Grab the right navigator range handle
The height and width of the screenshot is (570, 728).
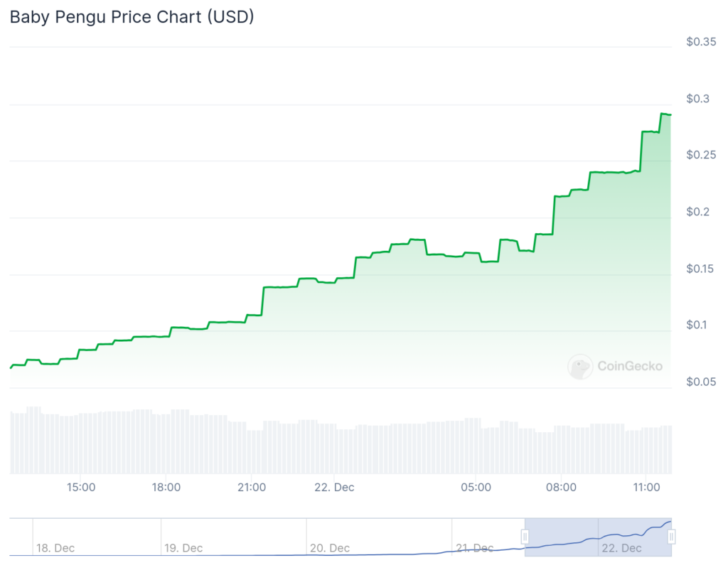(x=671, y=537)
